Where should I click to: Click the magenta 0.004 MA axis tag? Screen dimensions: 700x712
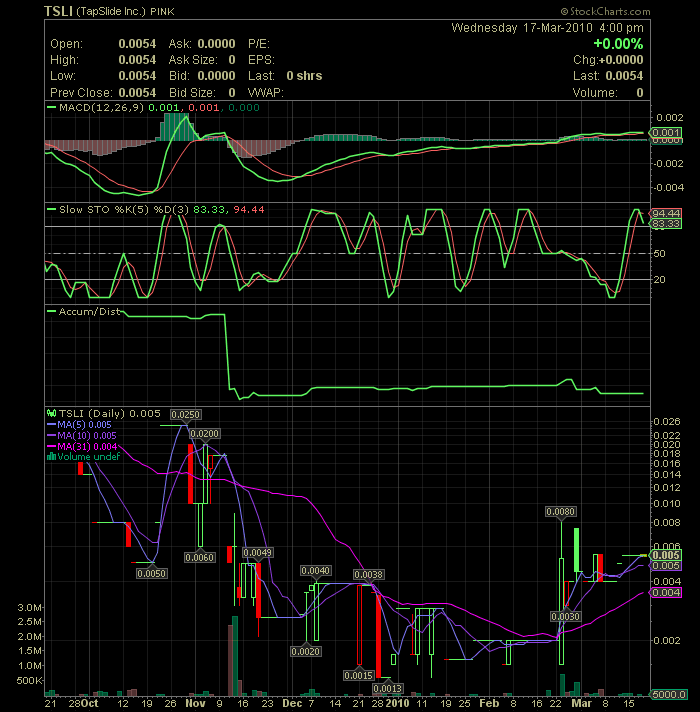pos(666,593)
